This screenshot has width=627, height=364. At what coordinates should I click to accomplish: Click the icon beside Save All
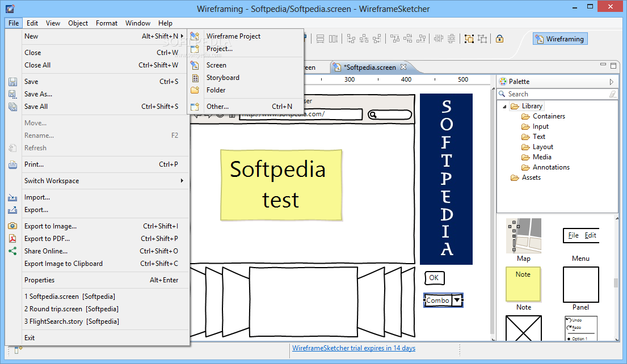point(13,107)
